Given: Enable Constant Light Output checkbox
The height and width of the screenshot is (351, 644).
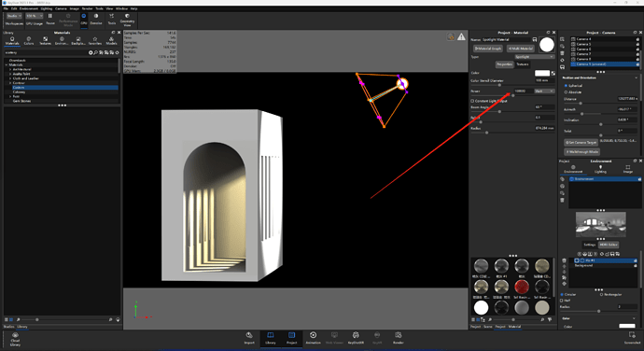Looking at the screenshot, I should (472, 101).
